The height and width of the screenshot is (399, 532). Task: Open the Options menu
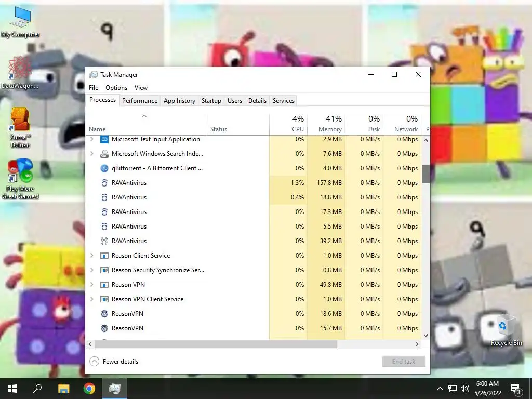coord(116,88)
